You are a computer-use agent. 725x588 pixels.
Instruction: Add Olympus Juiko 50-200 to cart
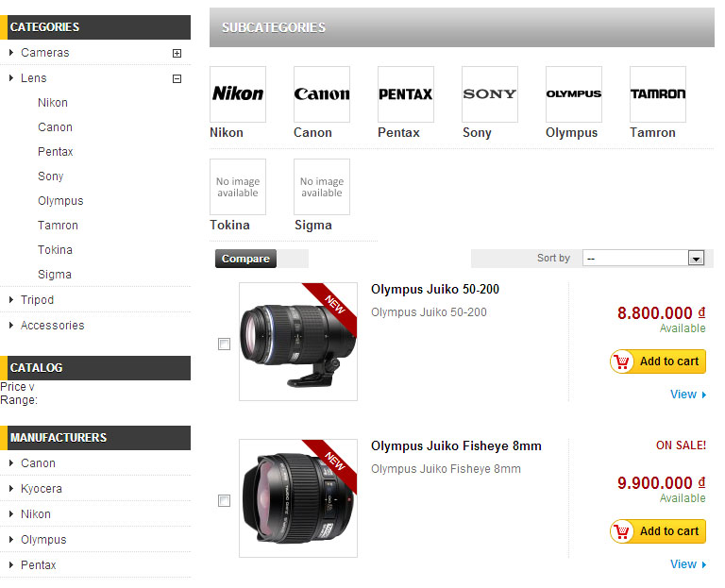point(658,361)
